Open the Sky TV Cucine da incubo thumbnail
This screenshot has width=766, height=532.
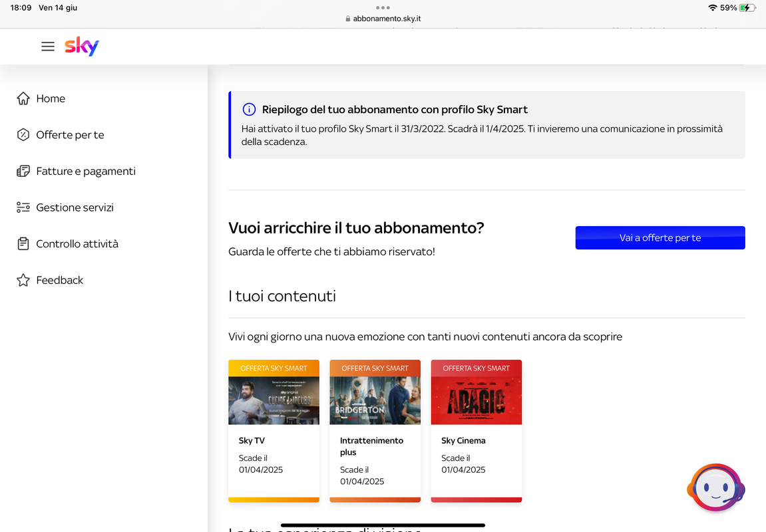(x=274, y=400)
